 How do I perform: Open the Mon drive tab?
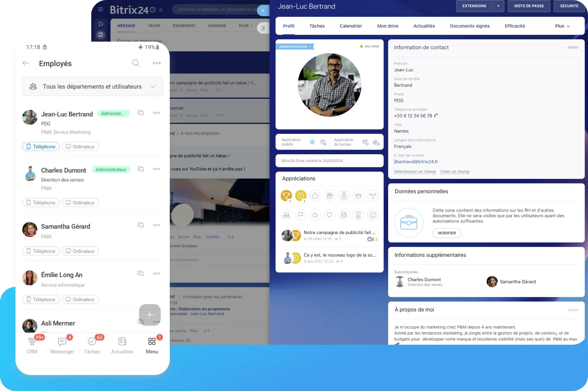click(x=387, y=26)
